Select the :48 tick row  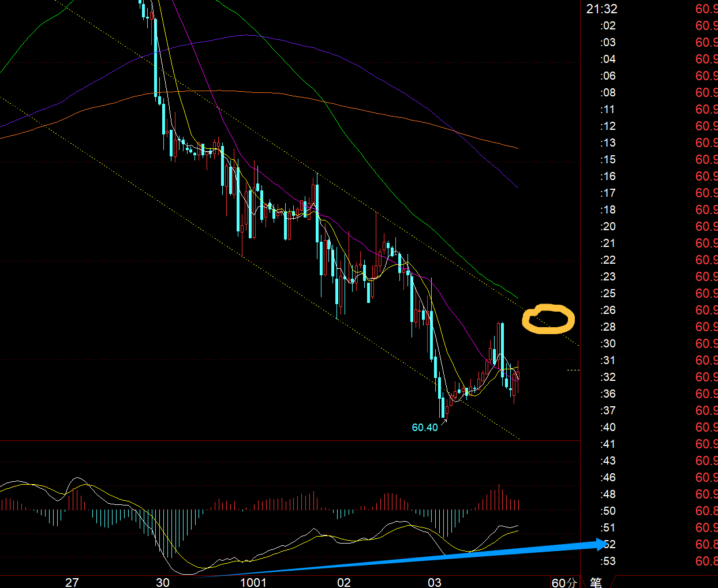coord(649,494)
